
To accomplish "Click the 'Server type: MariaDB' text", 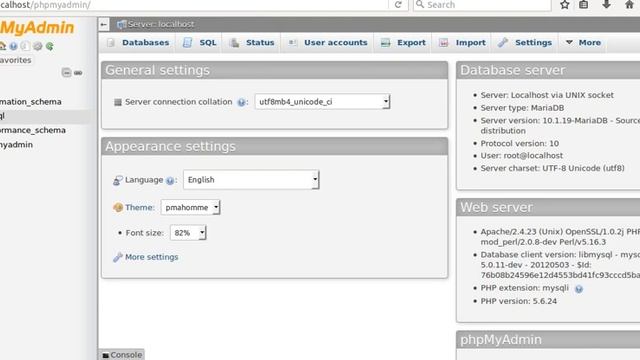I will point(522,108).
